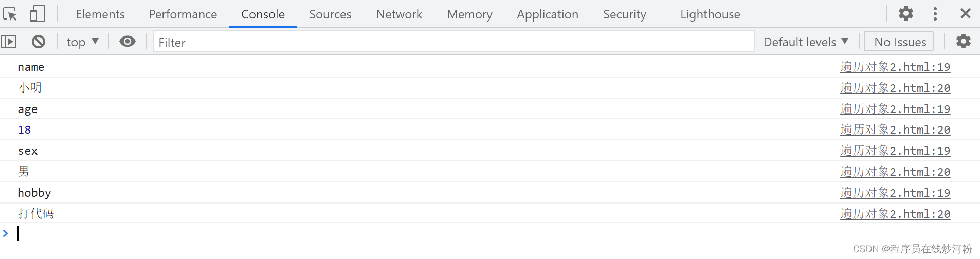The width and height of the screenshot is (980, 259).
Task: Open source link for the name log
Action: click(x=895, y=67)
